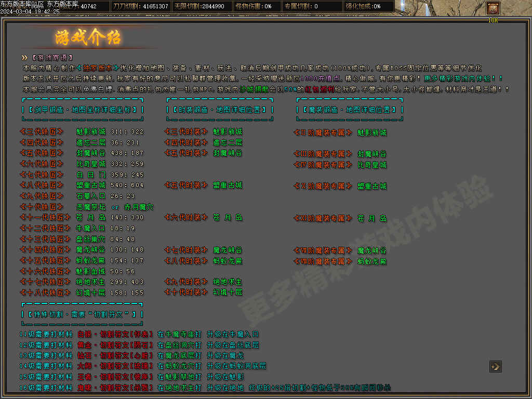Open the 魔装锻造·地图详细位置 section header
The width and height of the screenshot is (532, 399).
(350, 110)
